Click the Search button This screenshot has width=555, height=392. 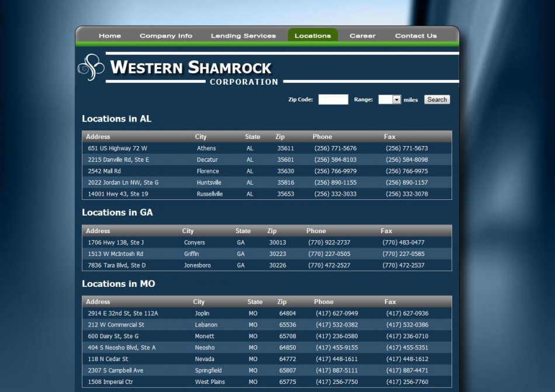coord(437,99)
